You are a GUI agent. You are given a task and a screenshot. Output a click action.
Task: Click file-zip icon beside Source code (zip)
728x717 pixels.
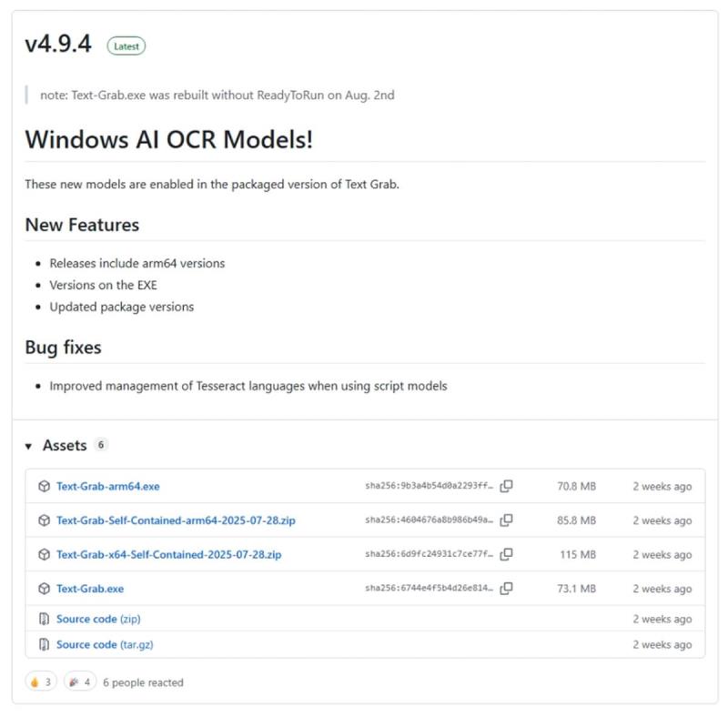pyautogui.click(x=44, y=619)
